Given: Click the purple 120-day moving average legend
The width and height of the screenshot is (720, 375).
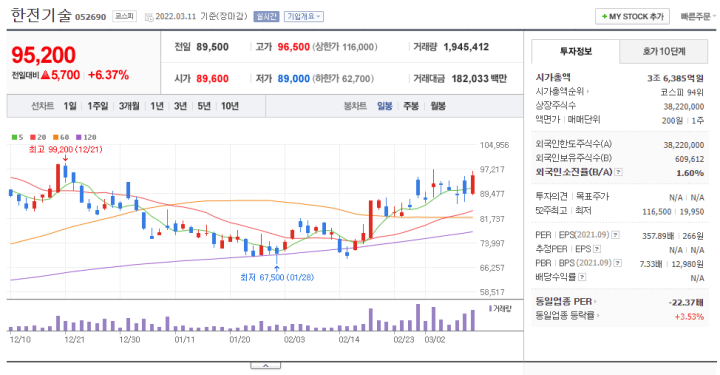Looking at the screenshot, I should pyautogui.click(x=86, y=137).
